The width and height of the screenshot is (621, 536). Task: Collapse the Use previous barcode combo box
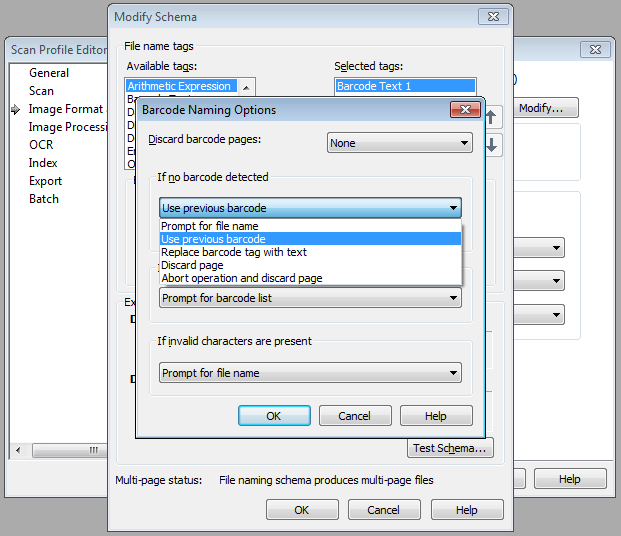310,208
